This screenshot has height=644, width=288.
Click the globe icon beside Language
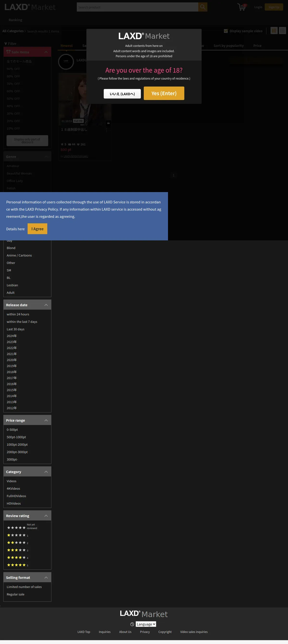tap(132, 624)
